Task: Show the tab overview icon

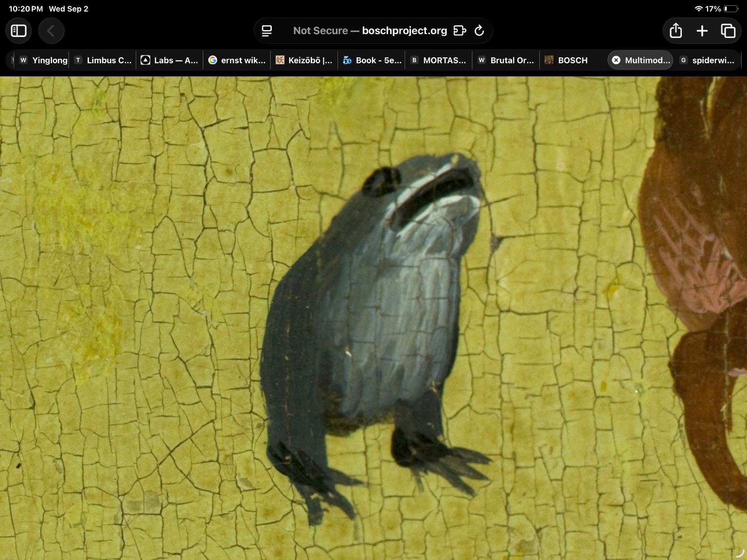Action: (728, 31)
